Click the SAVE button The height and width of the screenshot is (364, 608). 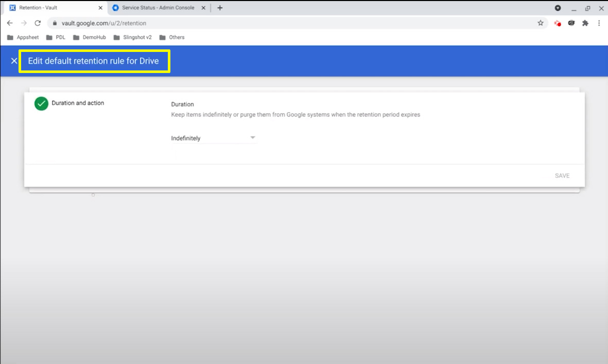click(562, 175)
